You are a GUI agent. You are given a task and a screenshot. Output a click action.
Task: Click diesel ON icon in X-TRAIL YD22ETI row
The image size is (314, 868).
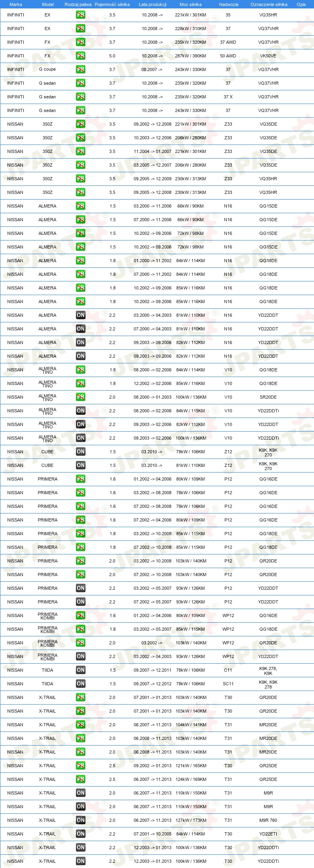(81, 834)
